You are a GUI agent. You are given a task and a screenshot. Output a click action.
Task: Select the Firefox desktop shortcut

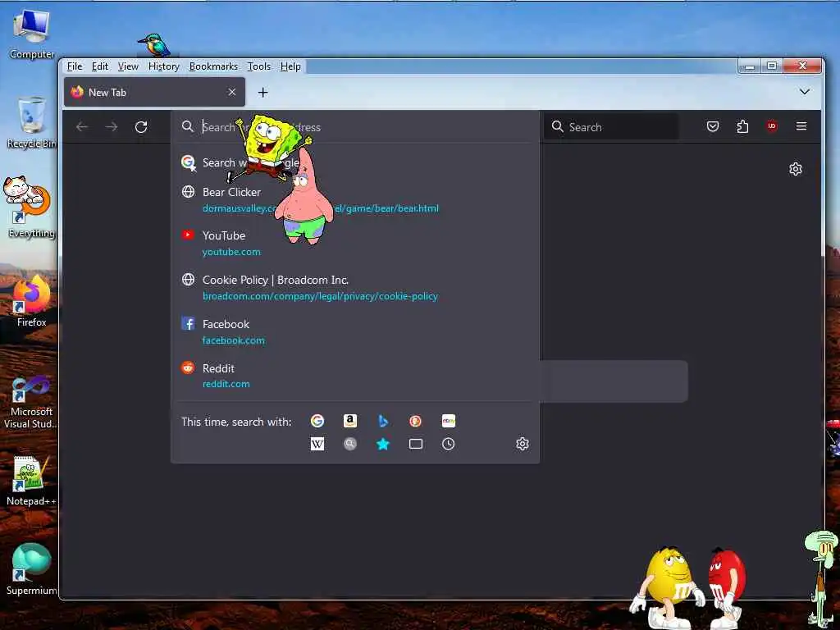pos(32,301)
